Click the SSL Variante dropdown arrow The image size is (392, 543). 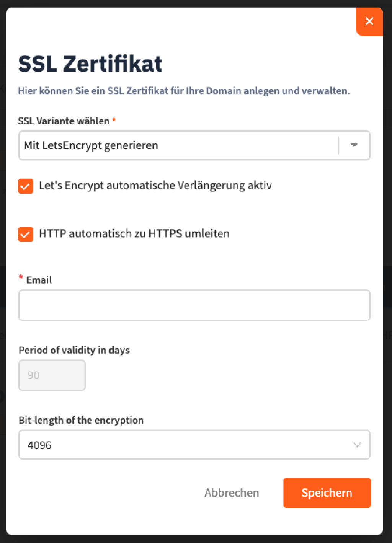coord(354,145)
